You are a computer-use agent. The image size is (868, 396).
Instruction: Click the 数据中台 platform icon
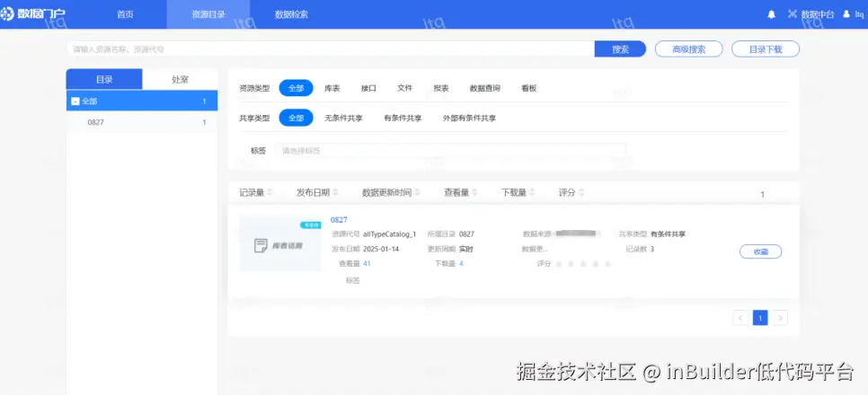(793, 14)
